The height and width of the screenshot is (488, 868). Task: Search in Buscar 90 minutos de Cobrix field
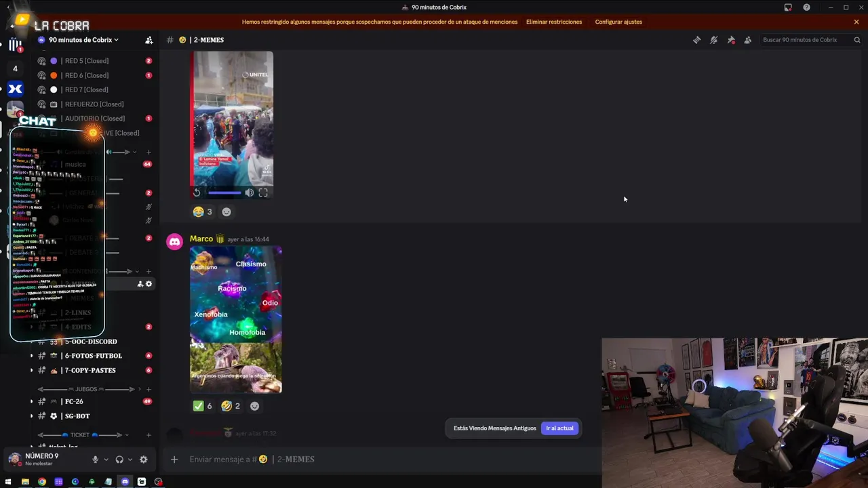click(x=811, y=40)
